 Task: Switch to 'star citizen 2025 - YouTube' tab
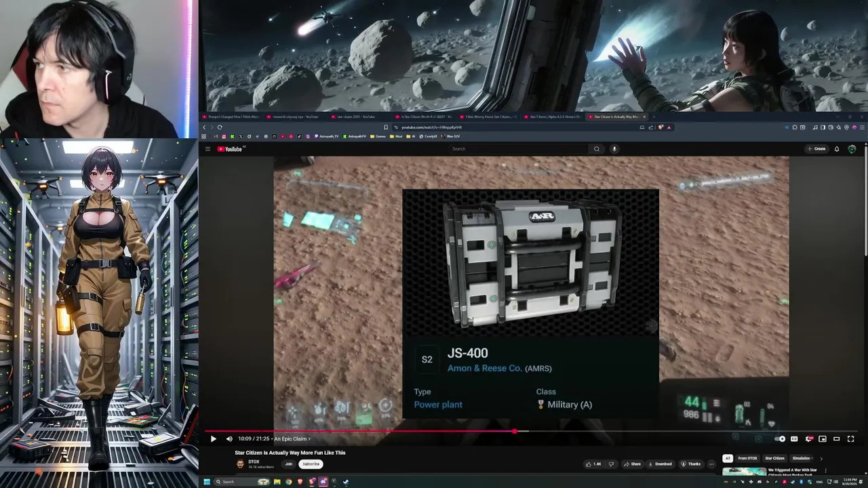[361, 117]
